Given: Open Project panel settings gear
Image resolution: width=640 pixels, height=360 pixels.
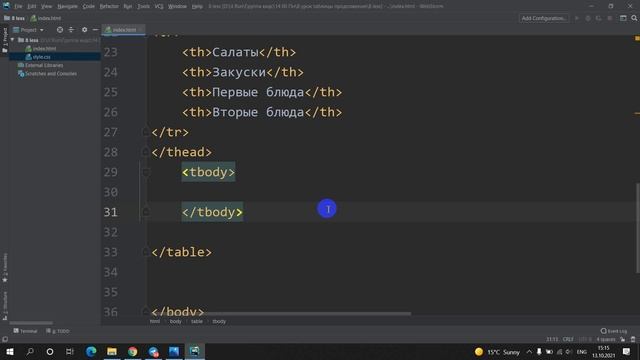Looking at the screenshot, I should [84, 30].
